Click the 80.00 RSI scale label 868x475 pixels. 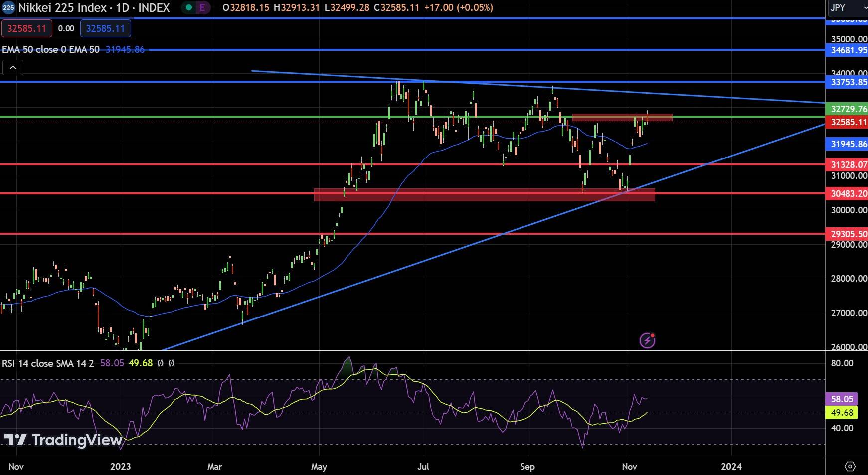click(x=842, y=363)
